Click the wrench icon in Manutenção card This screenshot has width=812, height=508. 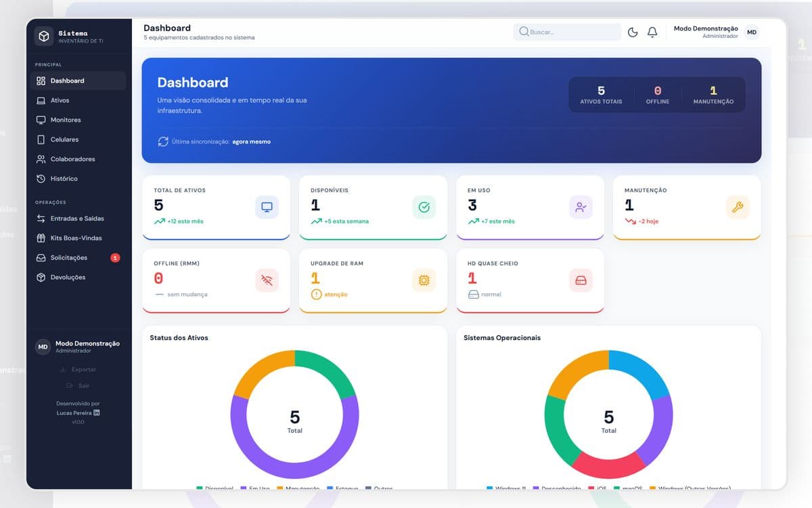(738, 207)
